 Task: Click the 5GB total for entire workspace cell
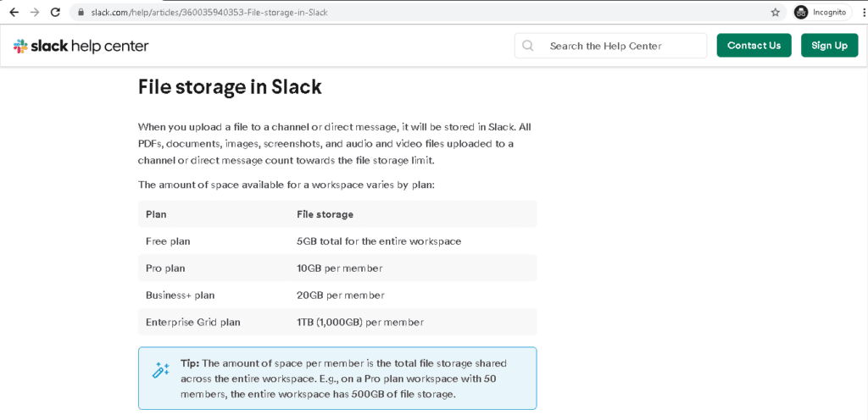click(x=379, y=241)
